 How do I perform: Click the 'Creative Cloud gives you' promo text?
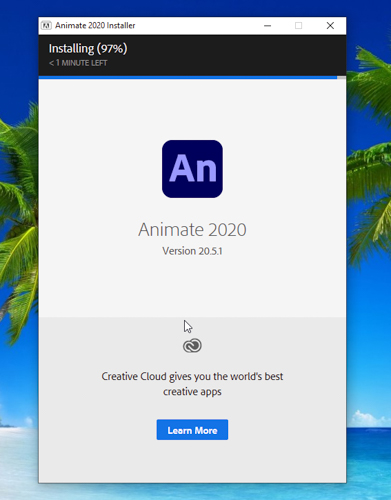click(x=192, y=384)
